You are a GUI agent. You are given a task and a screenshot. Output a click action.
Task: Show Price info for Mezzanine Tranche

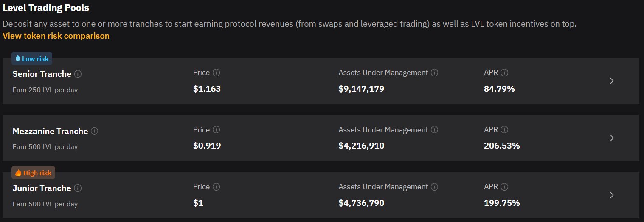(216, 130)
